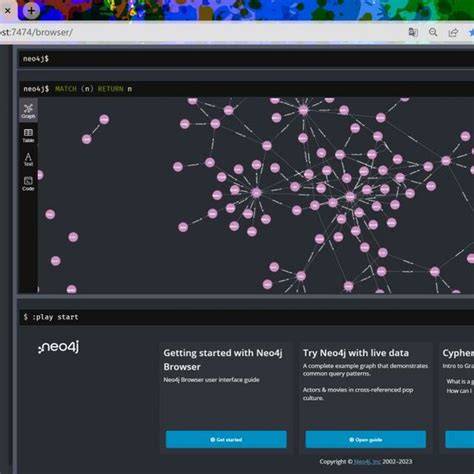Open the Neo4j, Inc copyright link
Image resolution: width=474 pixels, height=474 pixels.
tap(367, 461)
